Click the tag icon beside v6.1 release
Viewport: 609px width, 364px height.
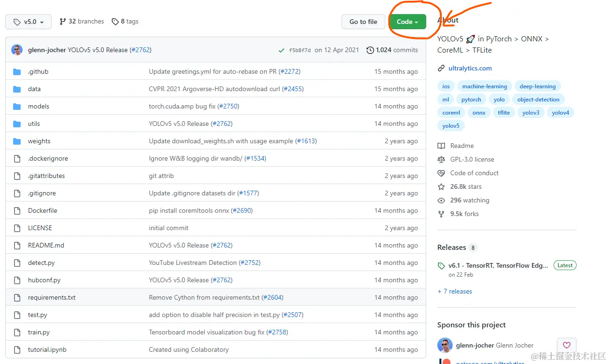441,266
